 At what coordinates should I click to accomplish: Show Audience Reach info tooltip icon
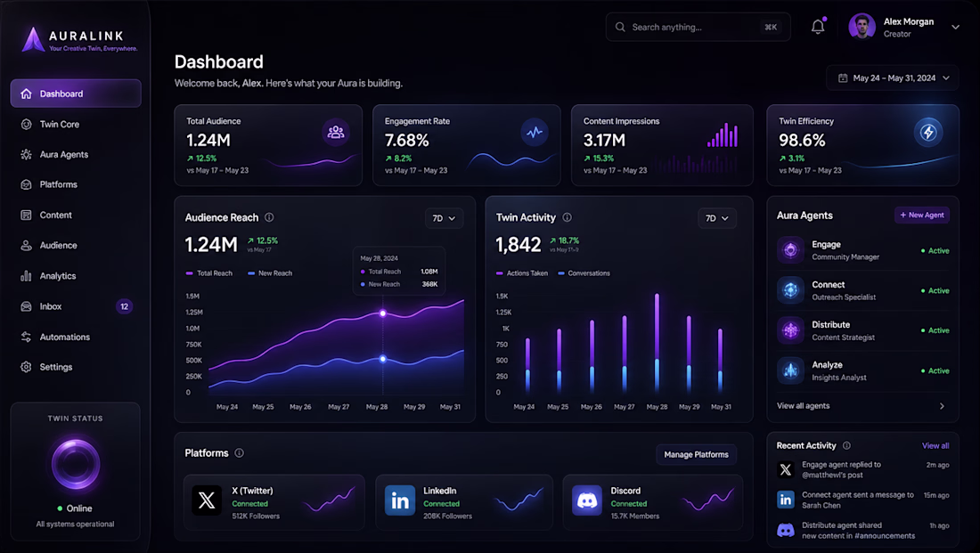(x=269, y=217)
